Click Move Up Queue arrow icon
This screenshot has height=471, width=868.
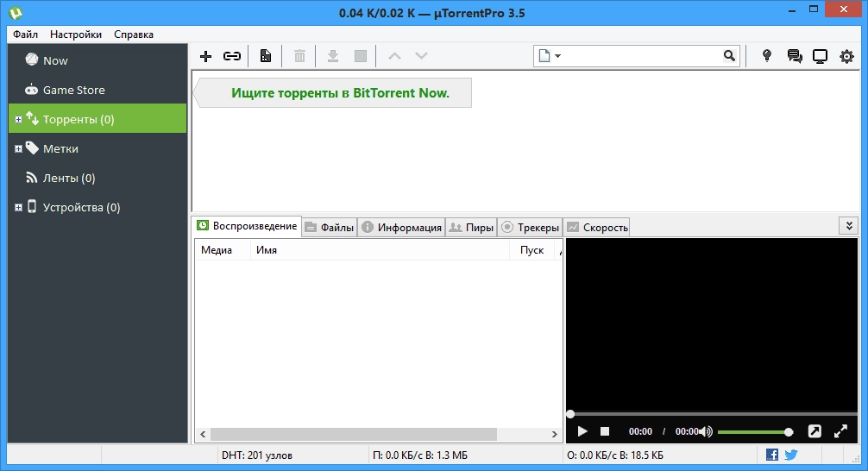394,56
